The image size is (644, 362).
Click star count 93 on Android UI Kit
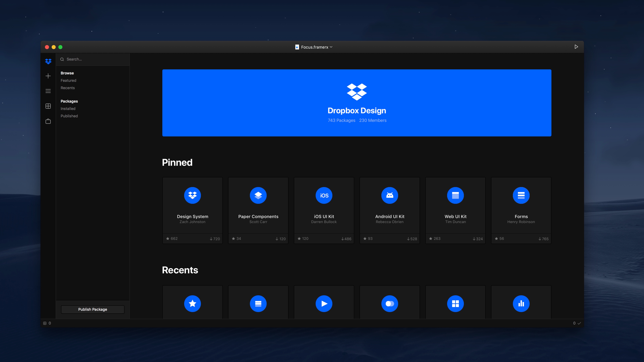point(368,239)
